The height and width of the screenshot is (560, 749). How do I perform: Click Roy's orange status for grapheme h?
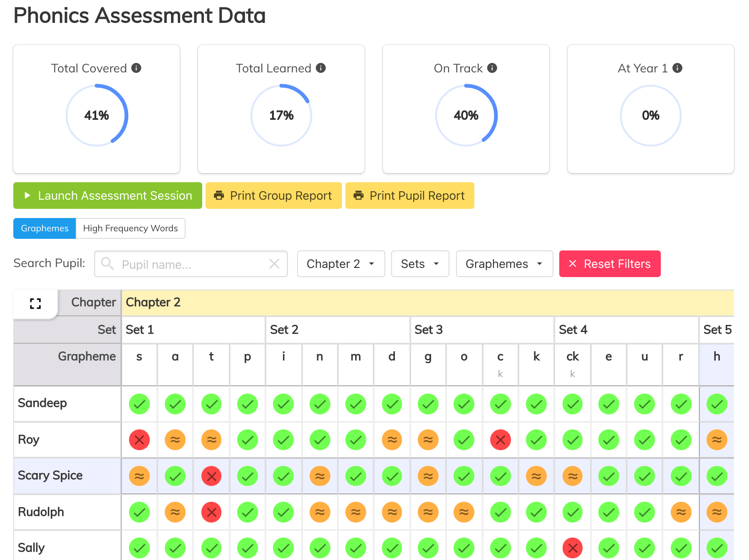coord(717,440)
